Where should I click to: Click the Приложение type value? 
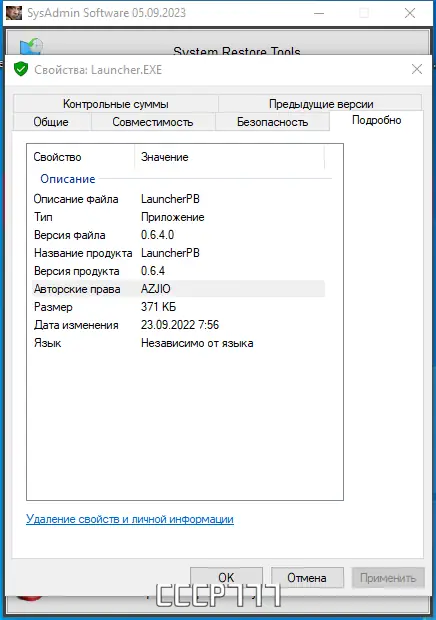(173, 217)
